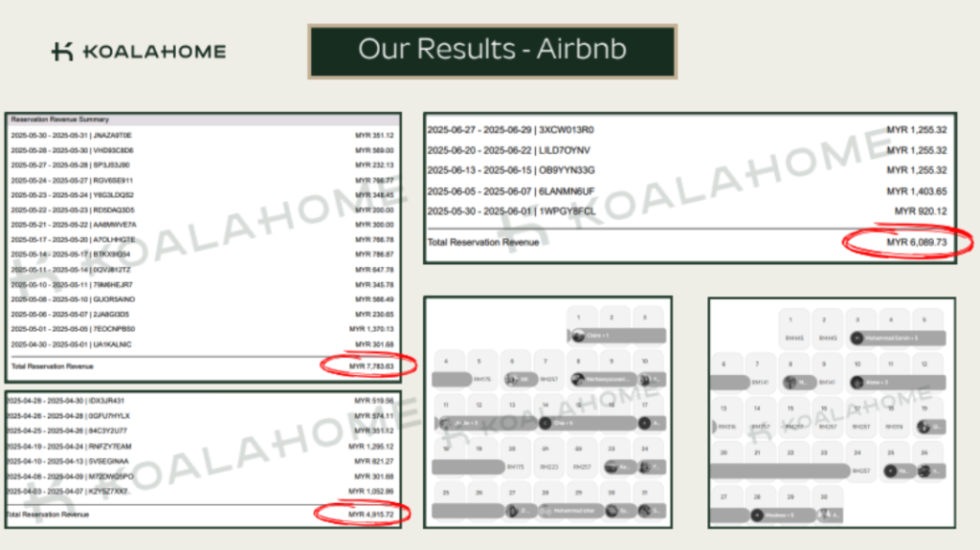The height and width of the screenshot is (550, 980).
Task: Select Claire's guest avatar in the left calendar
Action: click(576, 336)
